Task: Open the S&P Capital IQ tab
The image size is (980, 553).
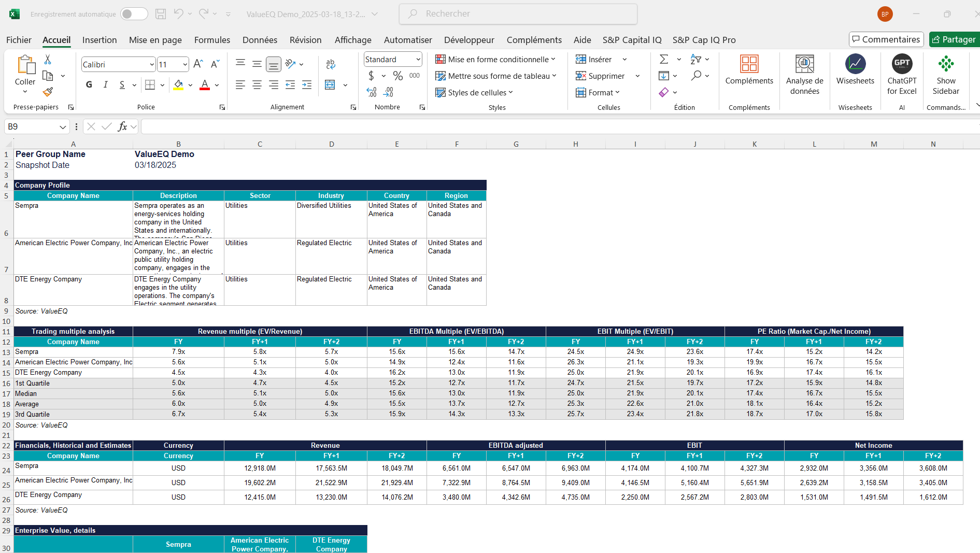Action: tap(632, 40)
